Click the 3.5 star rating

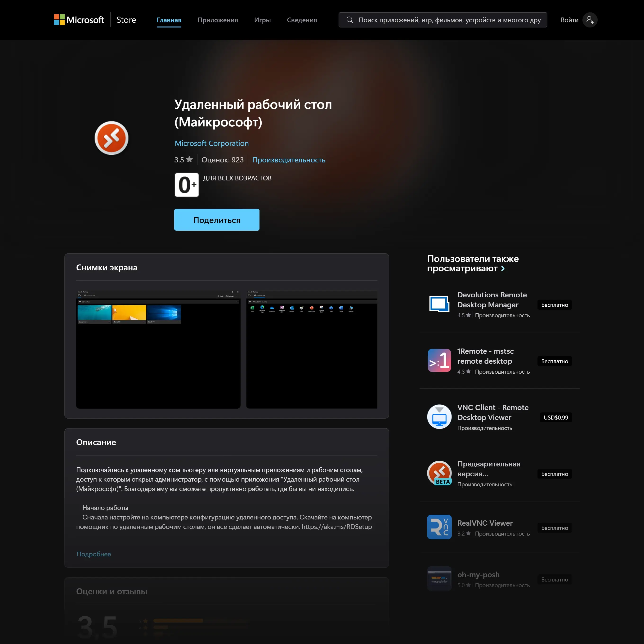click(x=183, y=160)
